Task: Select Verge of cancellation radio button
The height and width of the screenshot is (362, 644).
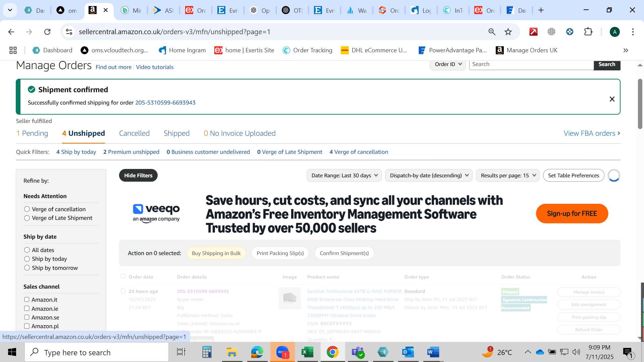Action: click(x=27, y=209)
